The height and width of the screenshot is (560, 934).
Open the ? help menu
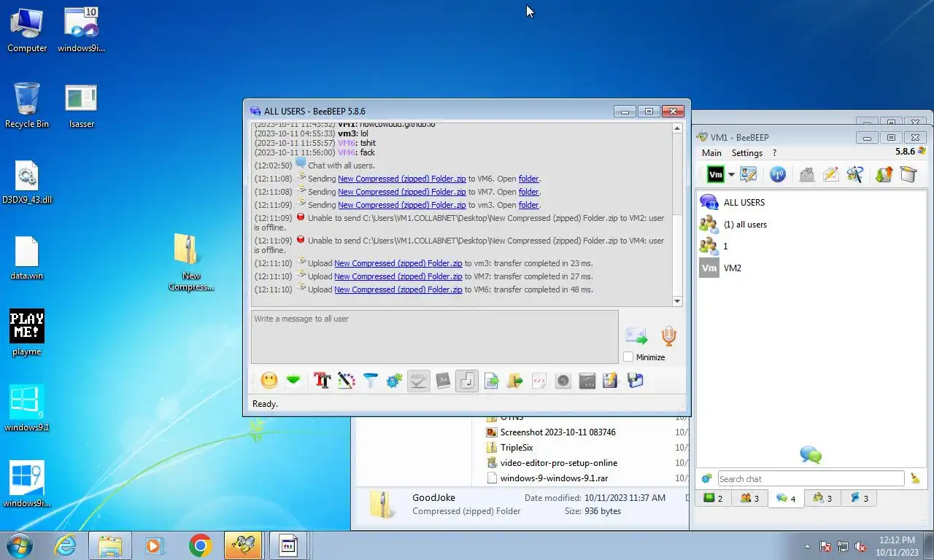(x=774, y=153)
